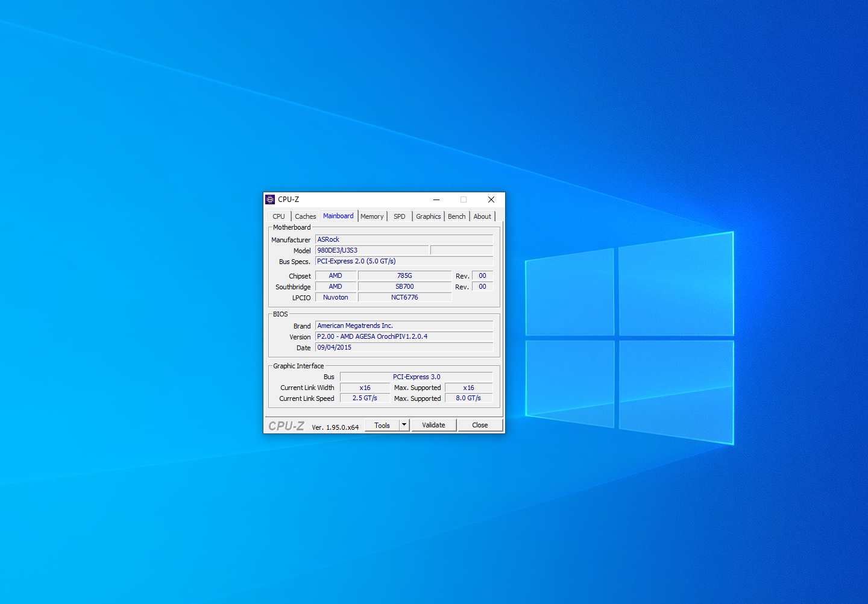Click the Southbridge label

(293, 287)
